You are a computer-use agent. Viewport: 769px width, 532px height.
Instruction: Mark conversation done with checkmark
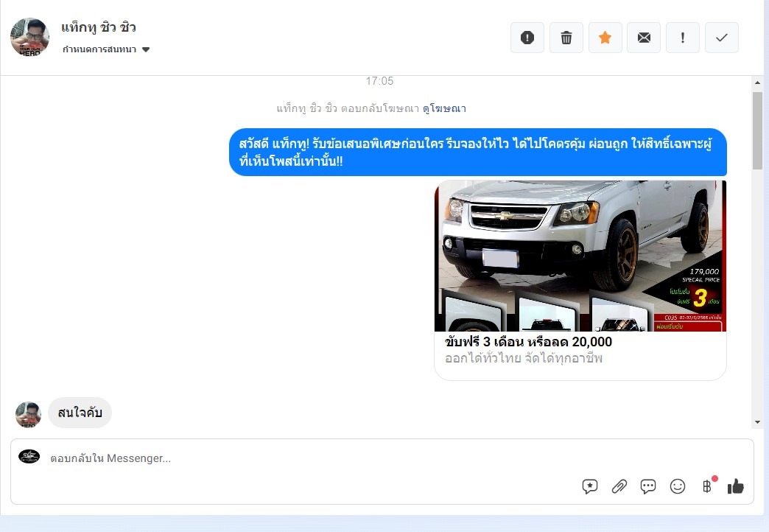pyautogui.click(x=721, y=38)
